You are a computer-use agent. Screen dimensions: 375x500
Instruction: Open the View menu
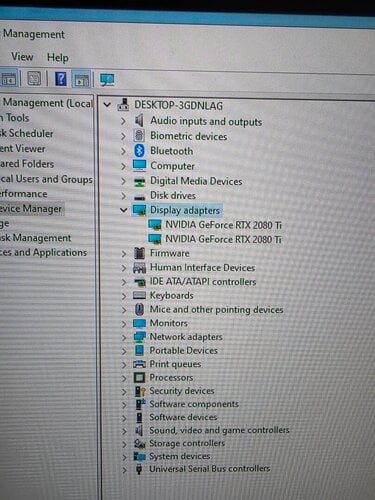point(22,57)
